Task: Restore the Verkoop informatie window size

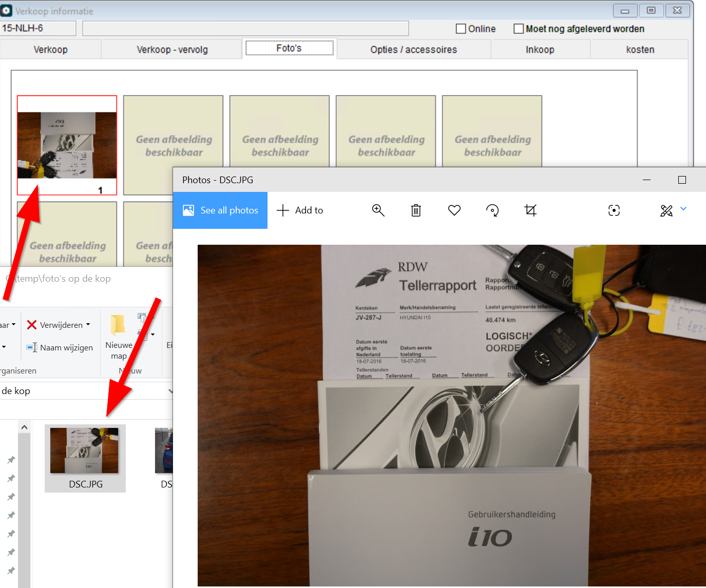Action: (x=651, y=10)
